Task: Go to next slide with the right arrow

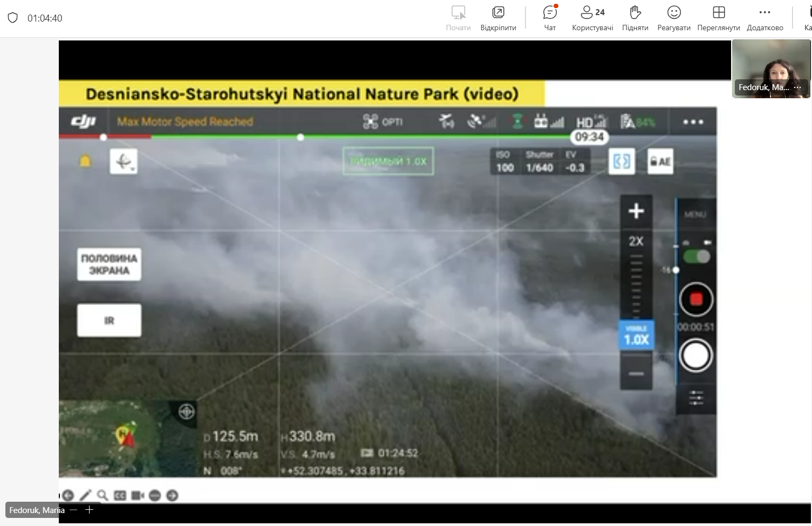Action: click(172, 495)
